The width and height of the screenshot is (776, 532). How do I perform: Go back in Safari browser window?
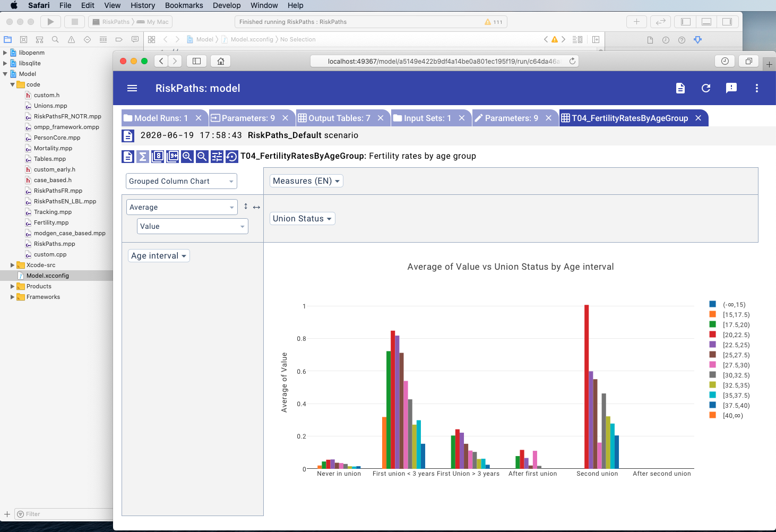161,61
